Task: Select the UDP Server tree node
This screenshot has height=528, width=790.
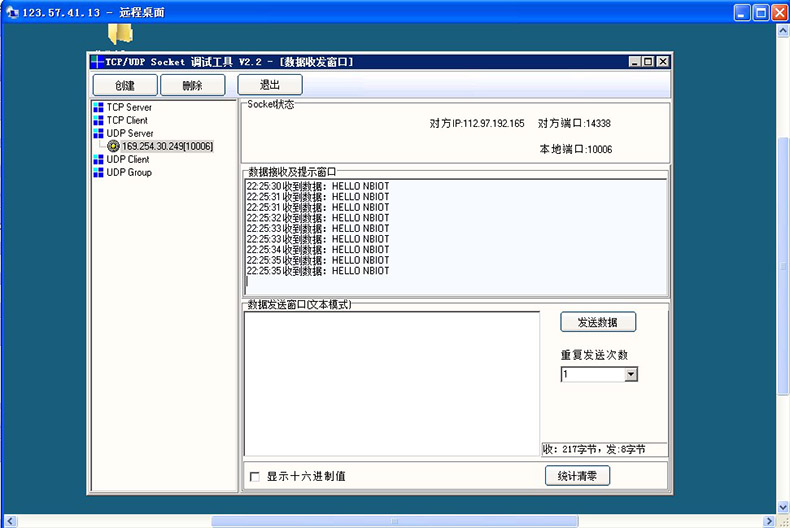Action: pos(130,134)
